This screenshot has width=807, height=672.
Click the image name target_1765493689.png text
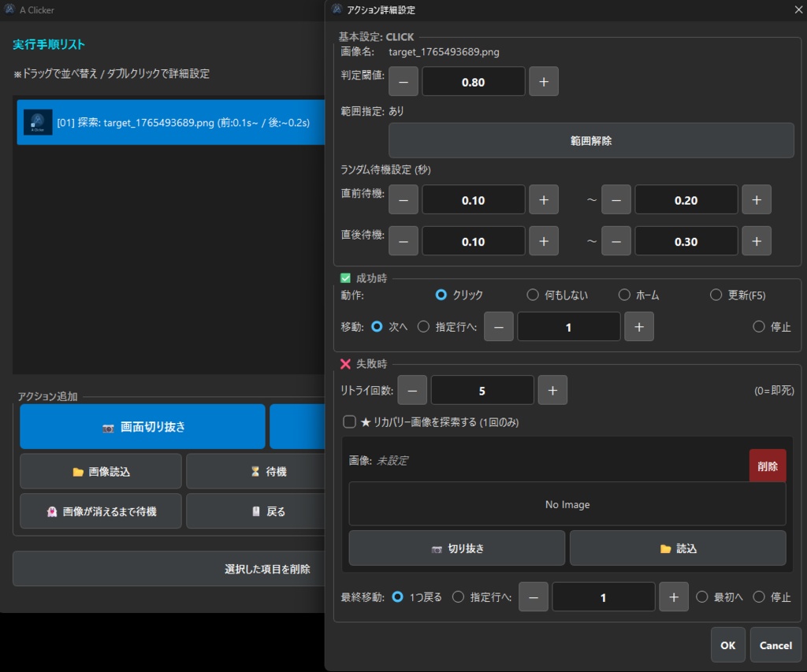pyautogui.click(x=444, y=51)
